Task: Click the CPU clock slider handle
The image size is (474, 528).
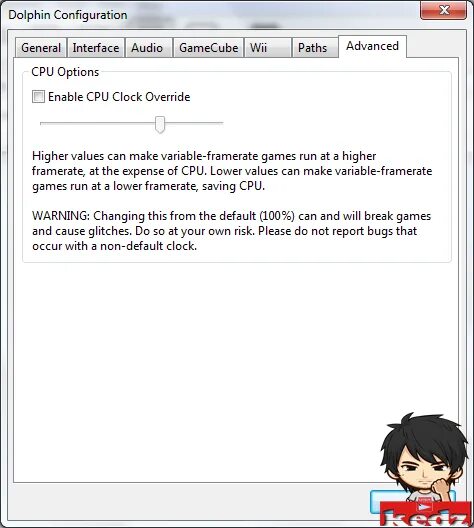Action: 160,124
